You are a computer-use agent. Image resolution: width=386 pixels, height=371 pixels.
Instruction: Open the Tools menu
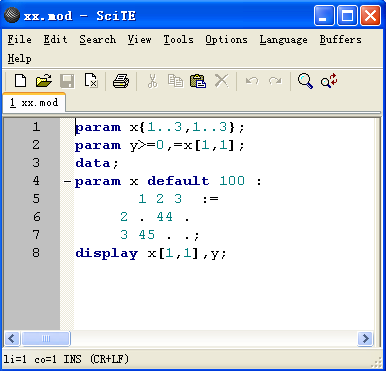coord(178,39)
